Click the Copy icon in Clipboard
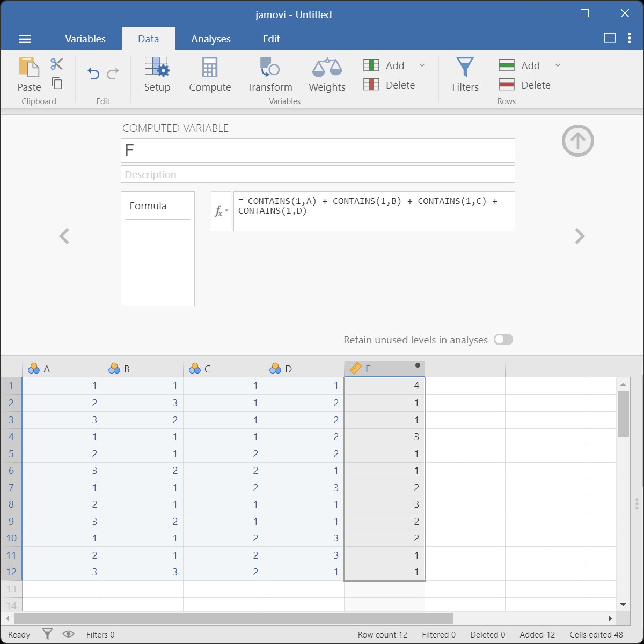This screenshot has width=644, height=644. pyautogui.click(x=57, y=83)
